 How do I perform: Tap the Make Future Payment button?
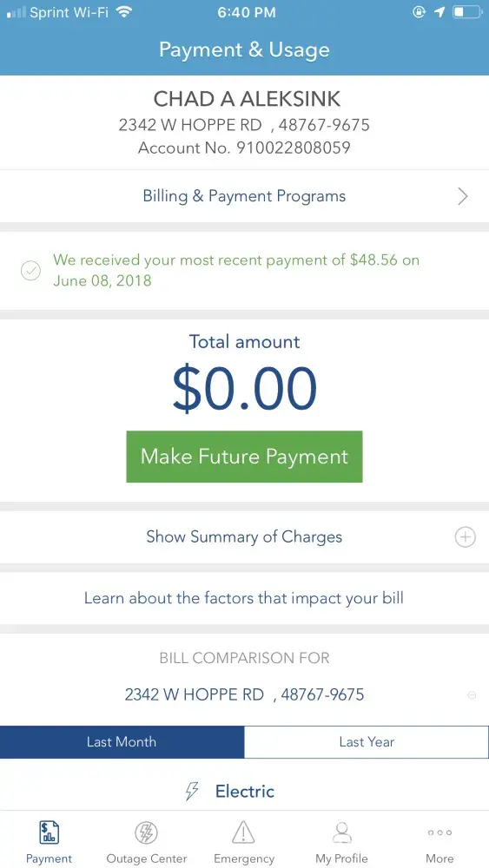(x=244, y=457)
